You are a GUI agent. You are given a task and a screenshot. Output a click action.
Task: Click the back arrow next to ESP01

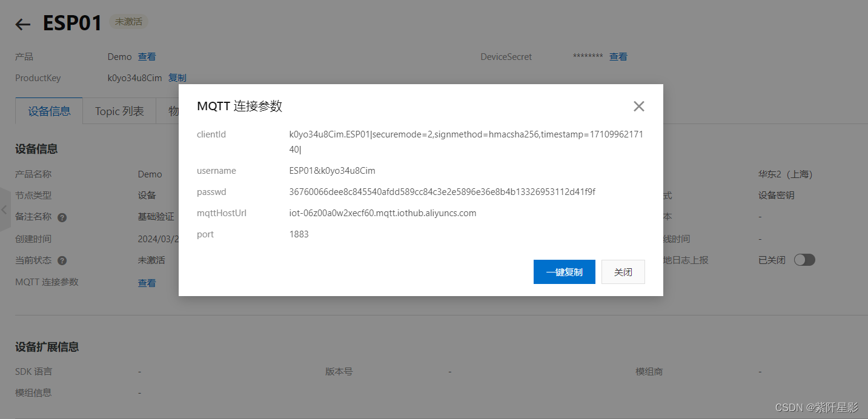point(22,24)
